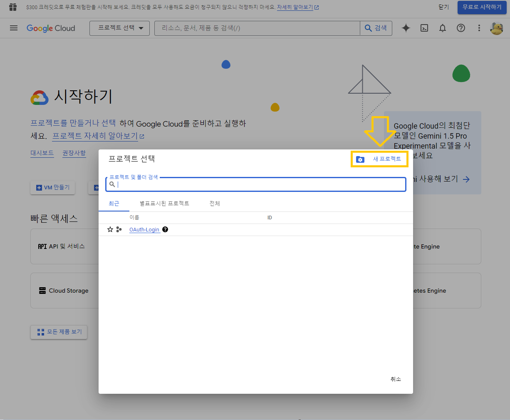Image resolution: width=510 pixels, height=420 pixels.
Task: Click the help icon next to OAuth-Login
Action: (x=165, y=229)
